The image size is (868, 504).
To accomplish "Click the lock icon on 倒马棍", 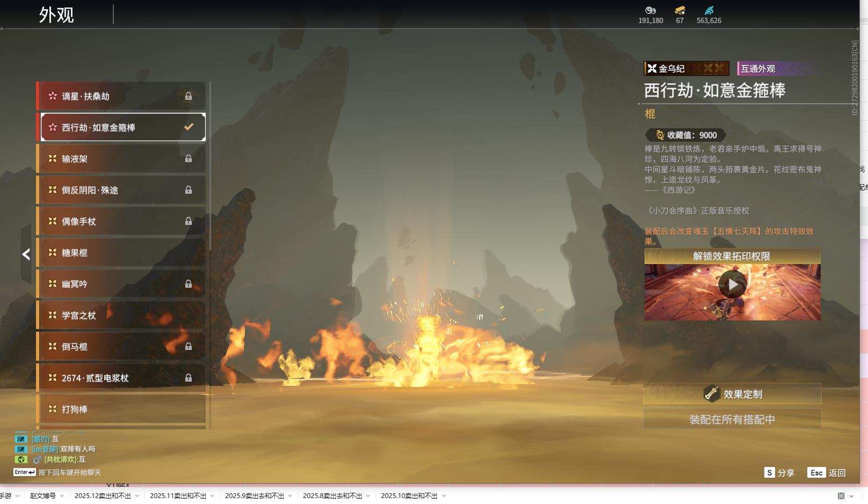I will point(189,346).
